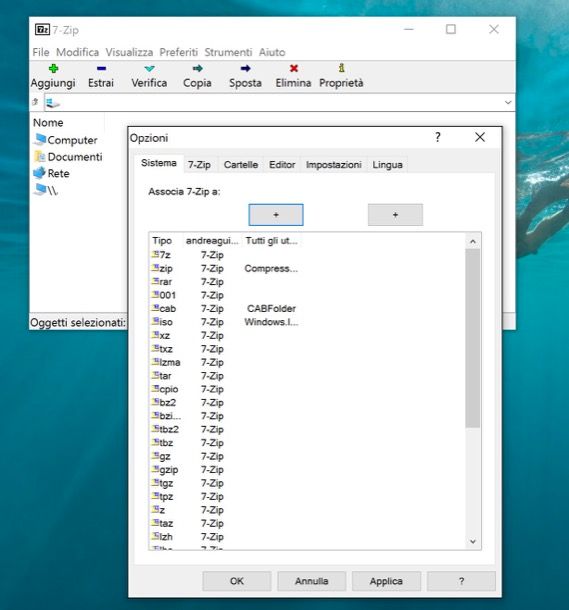Screen dimensions: 569x610
Task: Click the plus button for all users
Action: click(395, 215)
